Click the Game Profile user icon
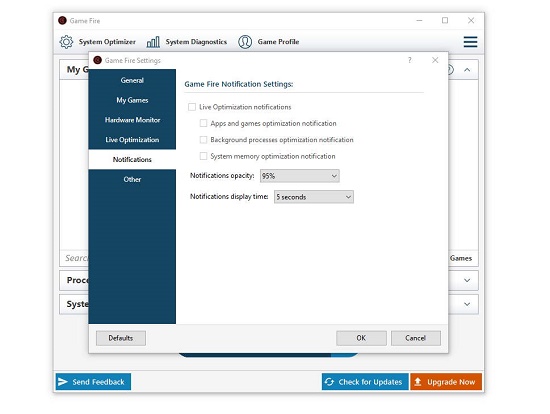 coord(245,42)
